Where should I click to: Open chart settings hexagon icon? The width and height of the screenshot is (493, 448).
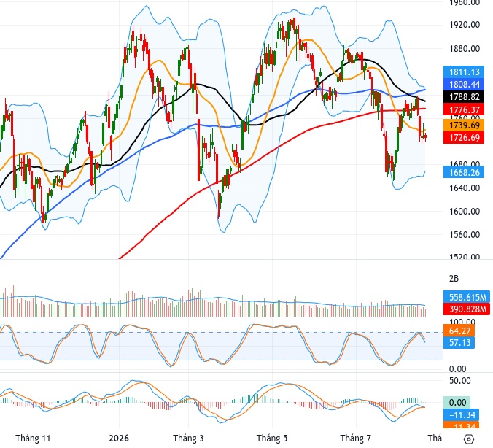468,439
